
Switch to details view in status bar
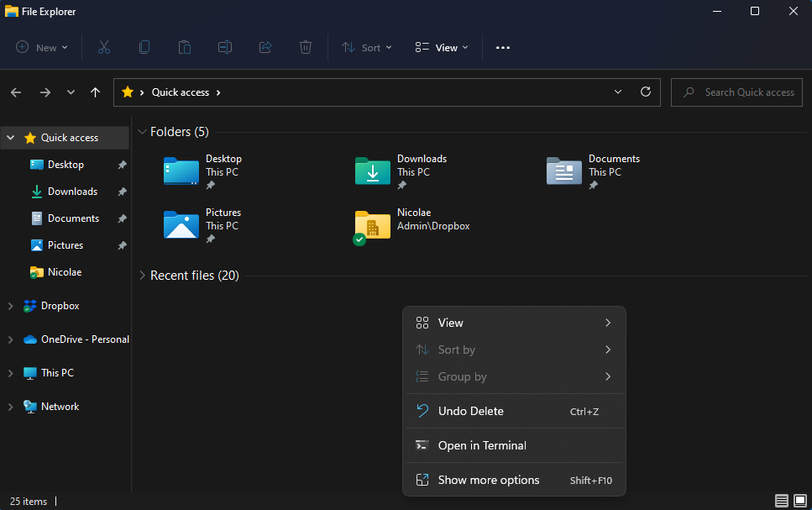click(x=782, y=501)
